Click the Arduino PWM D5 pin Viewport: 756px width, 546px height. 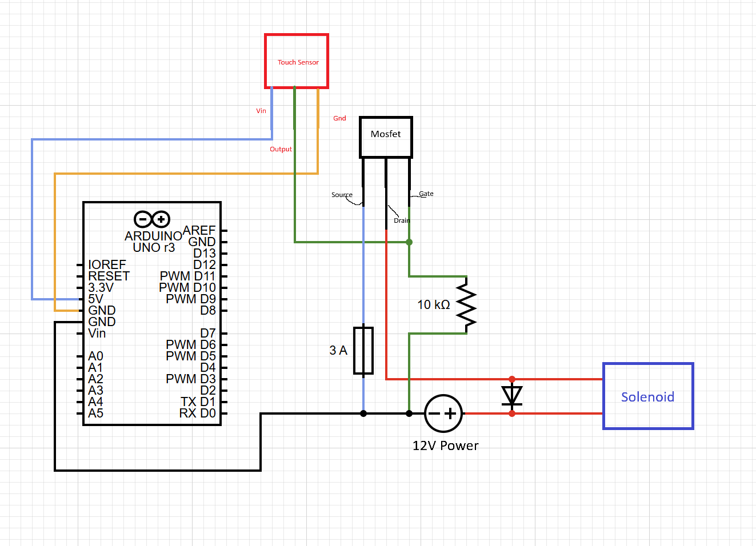191,356
